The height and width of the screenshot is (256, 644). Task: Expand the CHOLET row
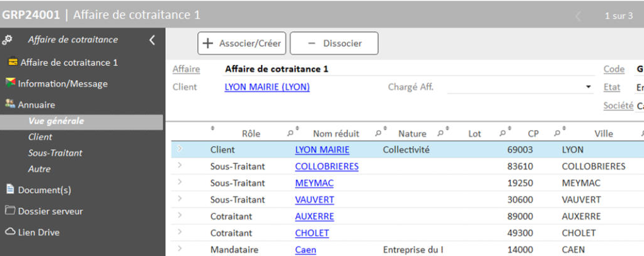click(x=179, y=232)
